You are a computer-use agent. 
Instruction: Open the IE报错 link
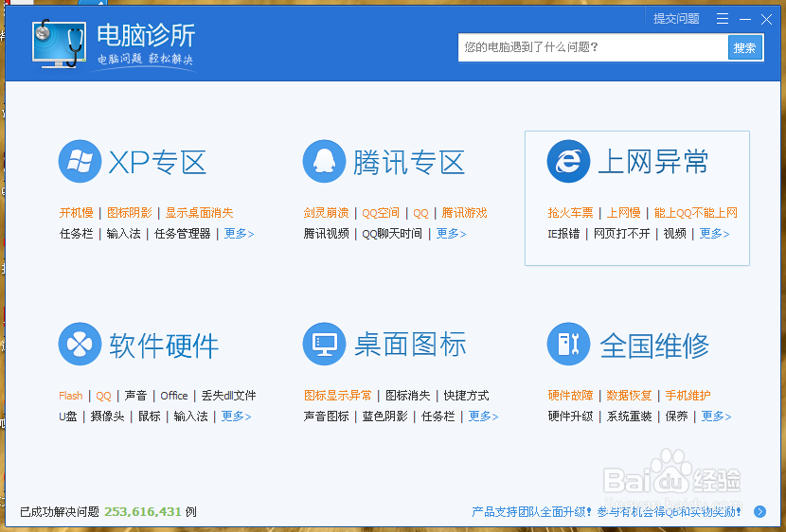pos(563,234)
